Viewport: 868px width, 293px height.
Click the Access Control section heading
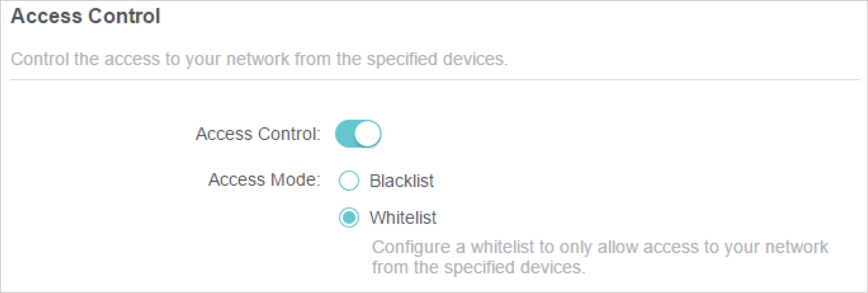pos(86,17)
